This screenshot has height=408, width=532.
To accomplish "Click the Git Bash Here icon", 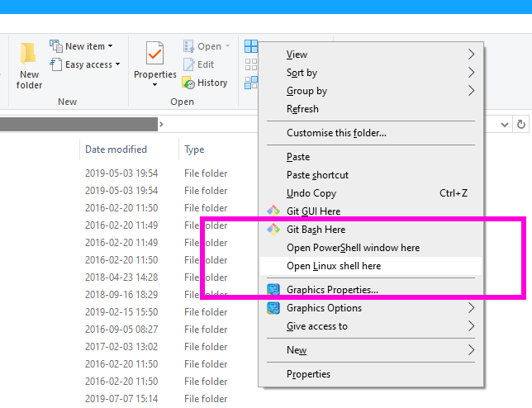I will point(273,230).
